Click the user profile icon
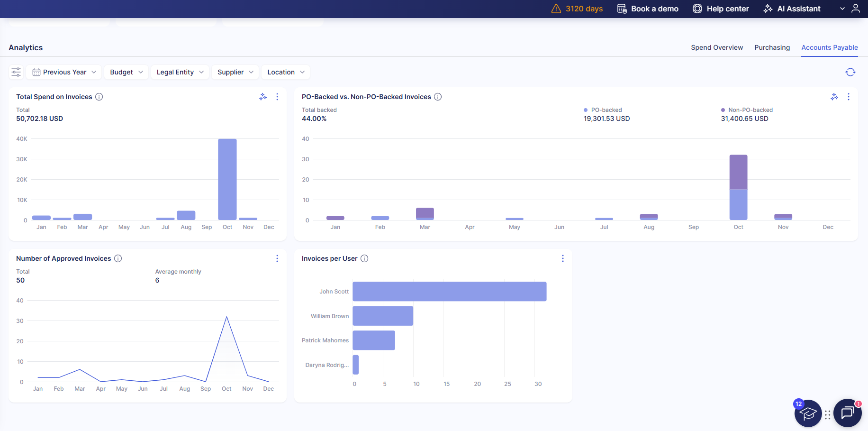The width and height of the screenshot is (868, 431). tap(855, 9)
